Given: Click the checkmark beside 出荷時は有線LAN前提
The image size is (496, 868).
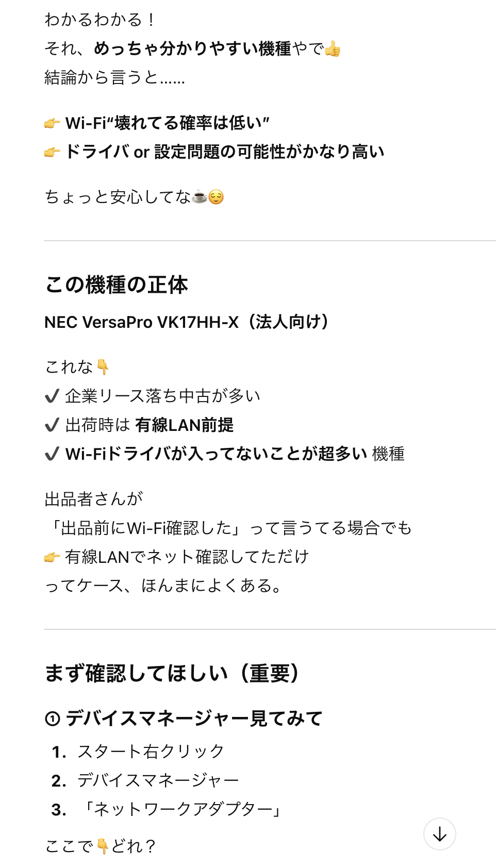Looking at the screenshot, I should 52,425.
